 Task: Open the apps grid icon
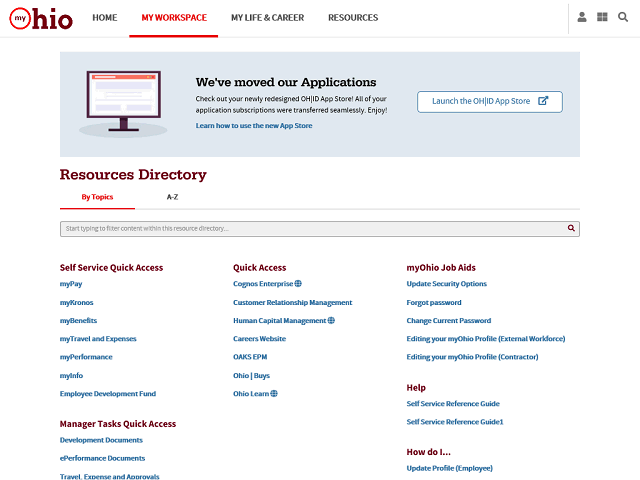602,17
